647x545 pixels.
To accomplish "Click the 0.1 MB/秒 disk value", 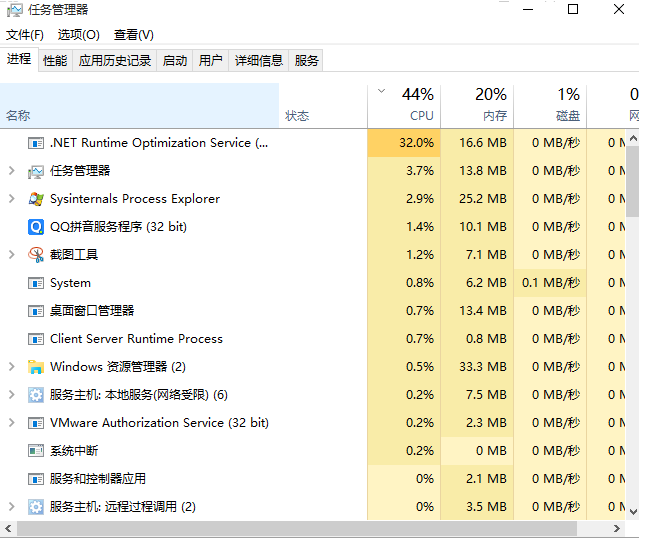I will (x=551, y=283).
